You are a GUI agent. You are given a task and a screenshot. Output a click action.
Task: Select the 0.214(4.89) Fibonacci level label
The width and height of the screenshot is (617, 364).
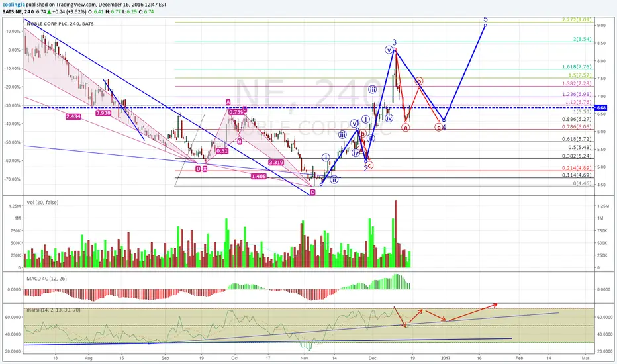point(577,168)
